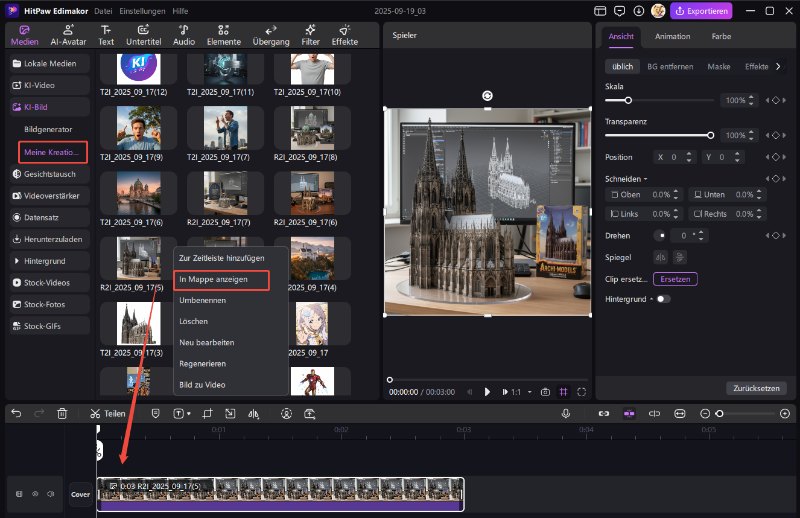Show more sub-tabs with right chevron
This screenshot has width=800, height=518.
(x=778, y=66)
